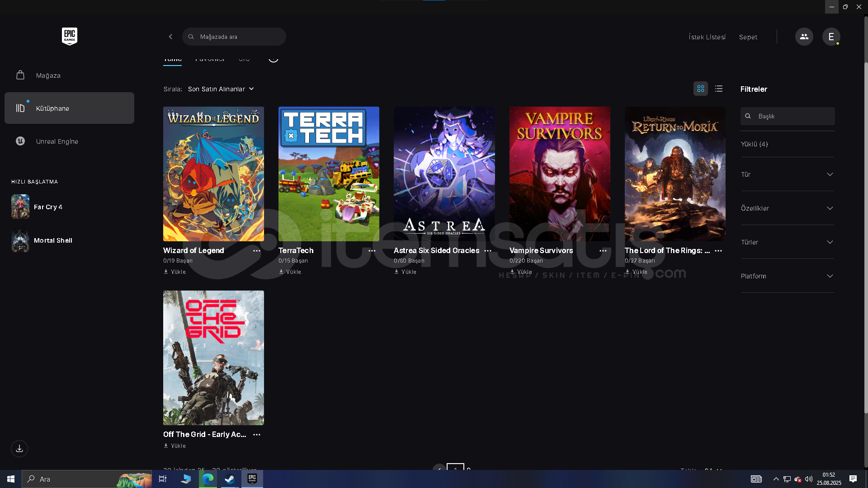
Task: Expand the Platform filter section
Action: click(x=787, y=276)
